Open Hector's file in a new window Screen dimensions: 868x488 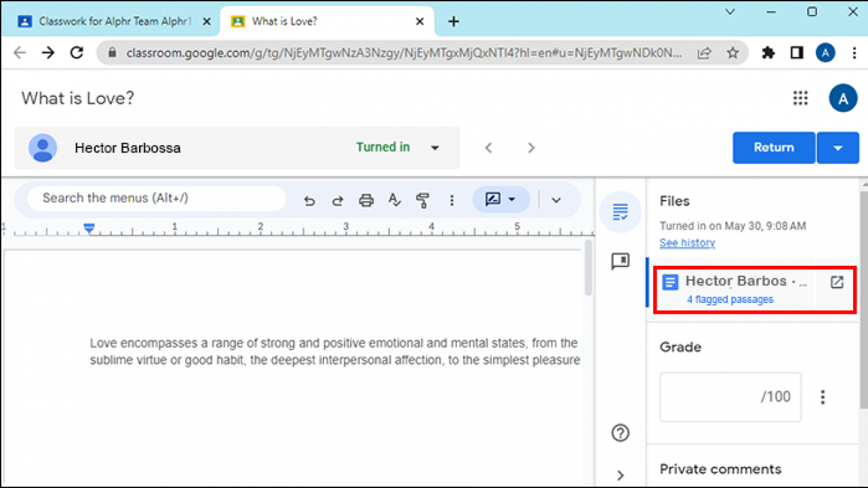[x=836, y=282]
